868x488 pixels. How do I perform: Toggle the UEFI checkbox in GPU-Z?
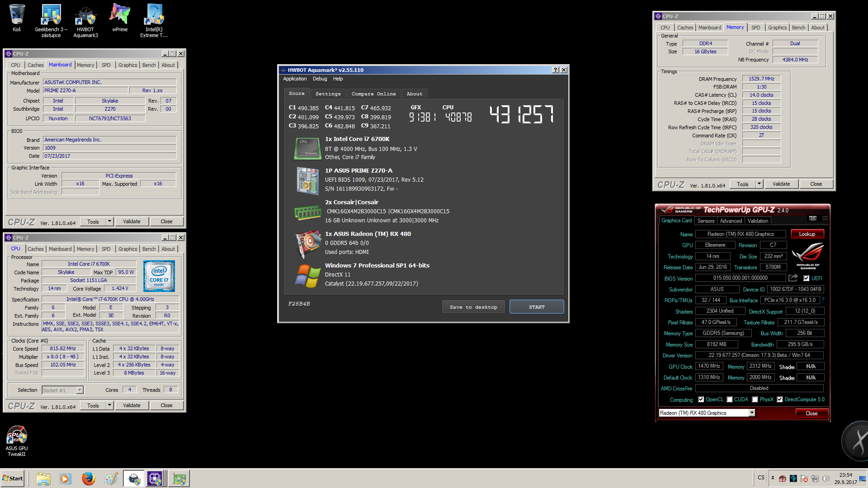coord(806,278)
